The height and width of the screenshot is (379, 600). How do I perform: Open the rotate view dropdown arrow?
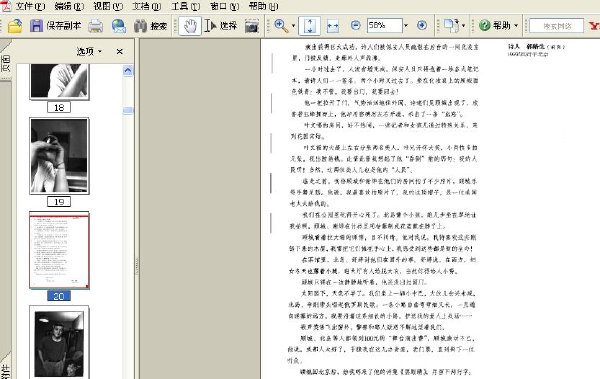pyautogui.click(x=464, y=26)
